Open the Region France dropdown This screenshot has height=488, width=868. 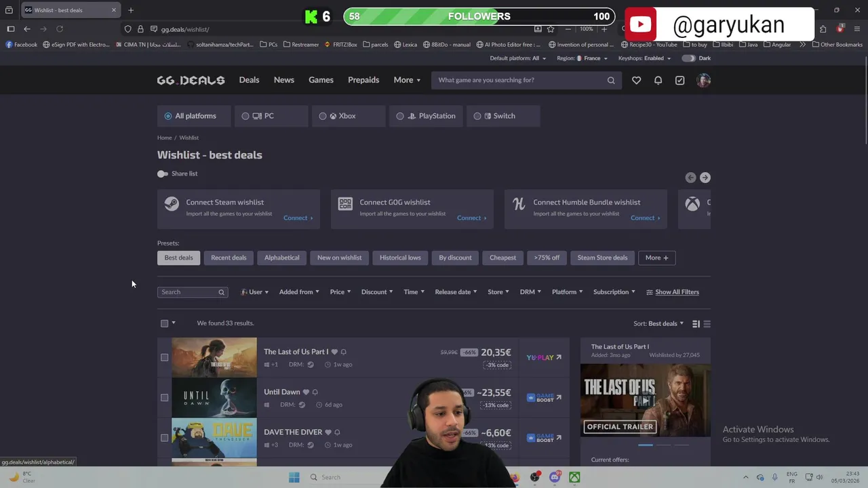point(582,58)
